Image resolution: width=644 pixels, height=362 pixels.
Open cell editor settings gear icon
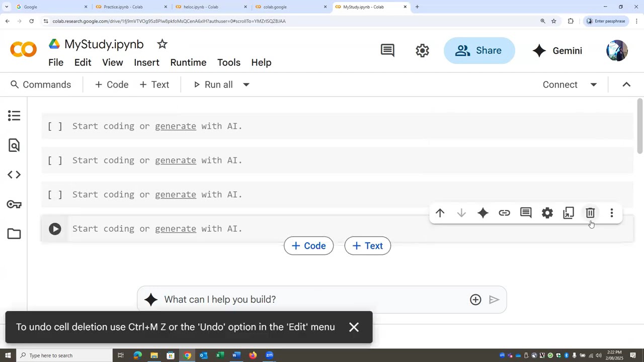(x=547, y=213)
